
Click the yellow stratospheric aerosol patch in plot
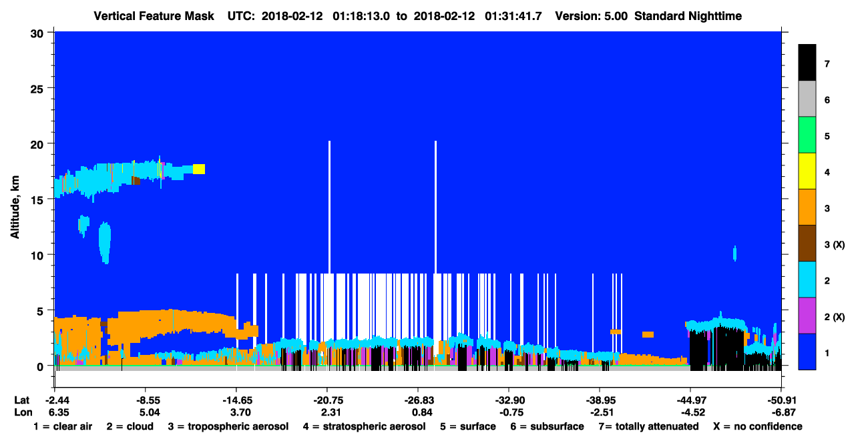click(199, 169)
